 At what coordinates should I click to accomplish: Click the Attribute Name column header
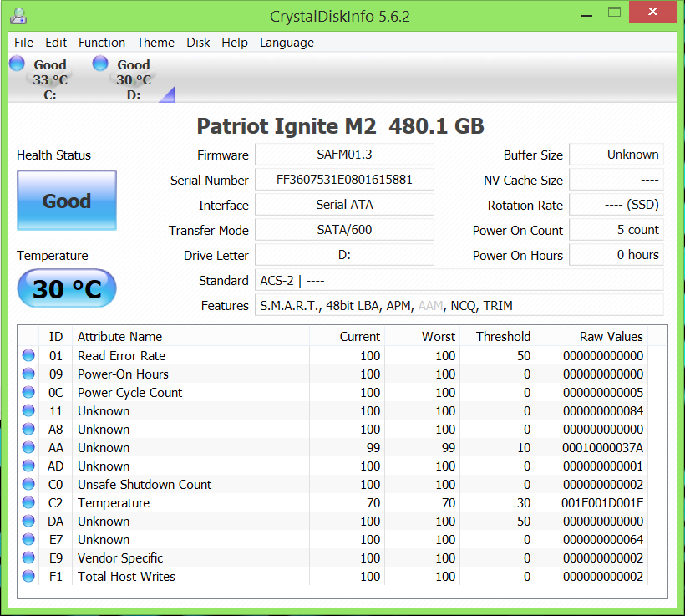coord(119,337)
